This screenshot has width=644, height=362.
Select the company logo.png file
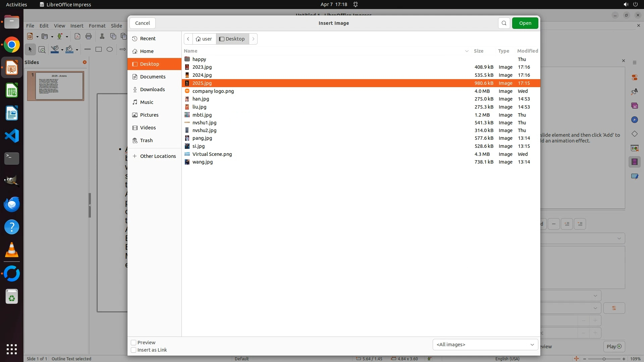[x=213, y=91]
